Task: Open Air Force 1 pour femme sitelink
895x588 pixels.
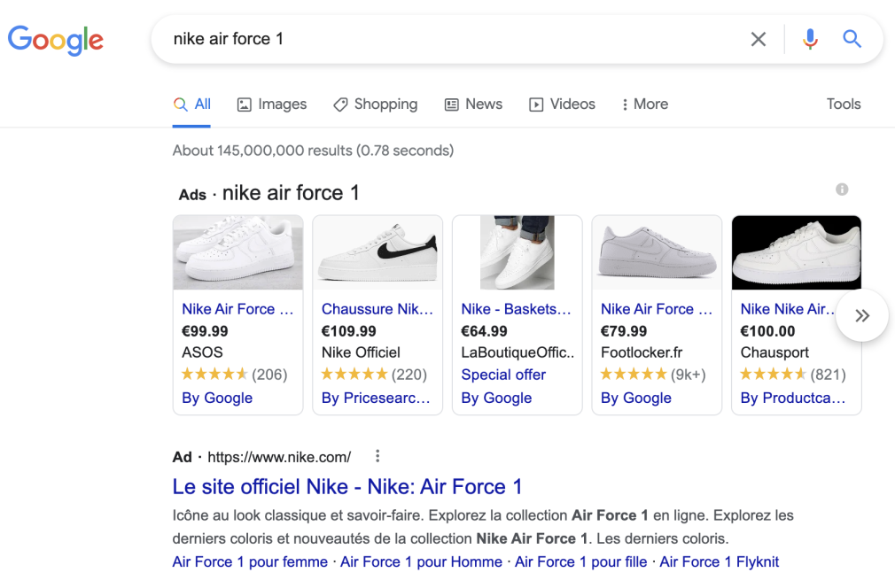Action: coord(250,561)
